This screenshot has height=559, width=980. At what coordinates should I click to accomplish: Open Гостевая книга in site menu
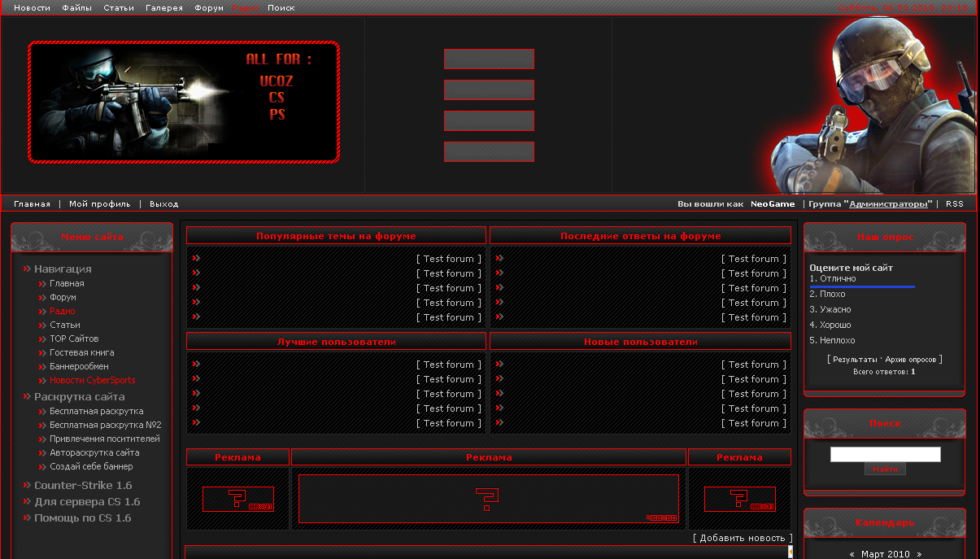tap(81, 352)
